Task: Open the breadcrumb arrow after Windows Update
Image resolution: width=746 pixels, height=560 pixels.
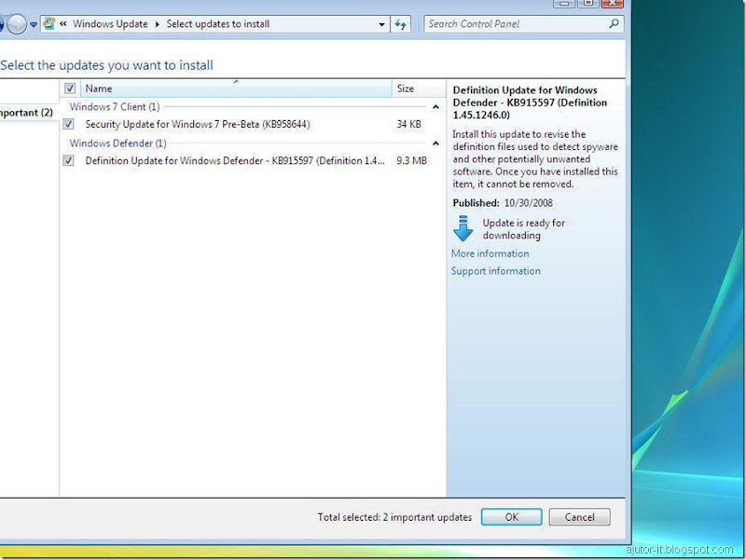Action: click(x=157, y=24)
